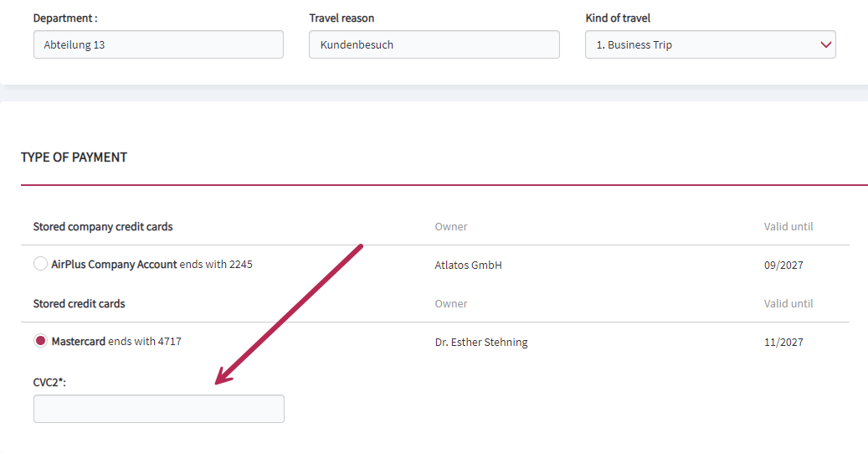
Task: Click into the Travel reason field
Action: pyautogui.click(x=434, y=45)
